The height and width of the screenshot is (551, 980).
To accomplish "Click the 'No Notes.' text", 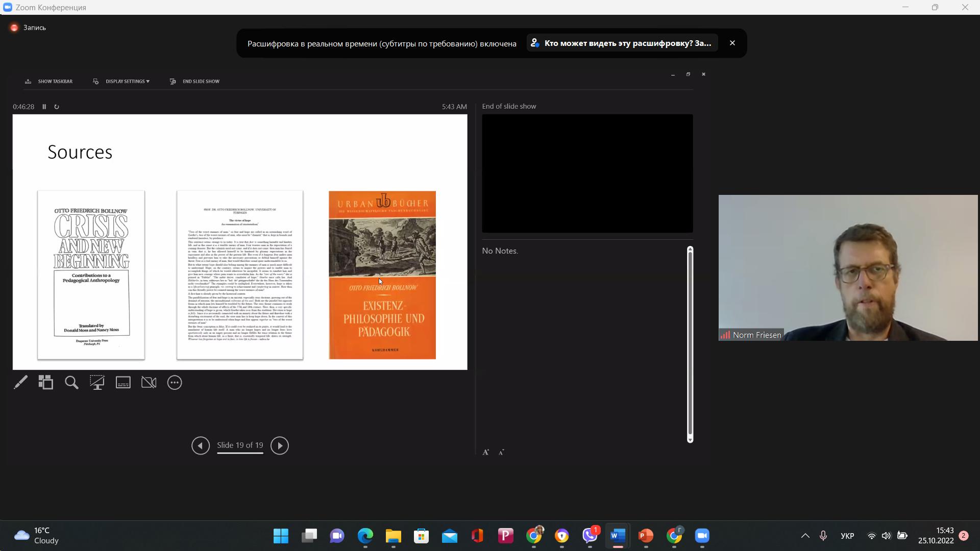I will pos(500,251).
